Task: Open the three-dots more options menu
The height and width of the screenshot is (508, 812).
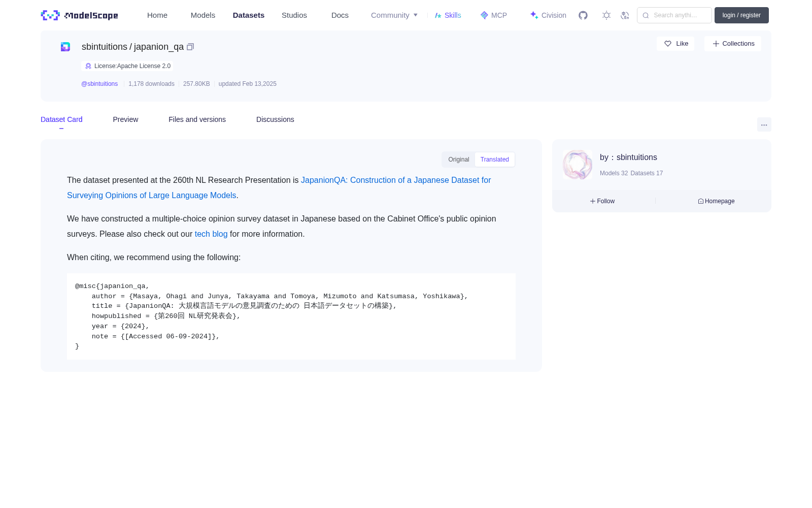Action: tap(764, 124)
